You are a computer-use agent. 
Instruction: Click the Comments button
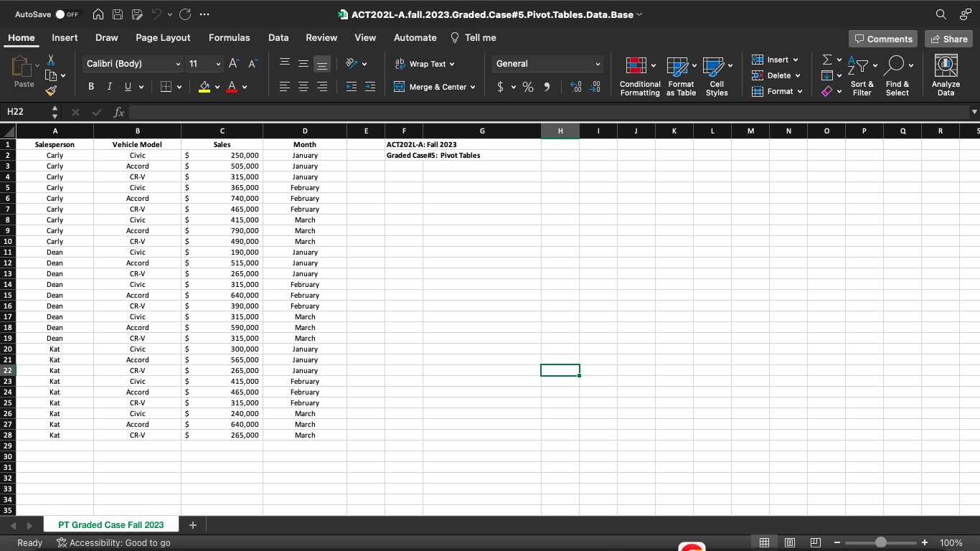(x=882, y=39)
